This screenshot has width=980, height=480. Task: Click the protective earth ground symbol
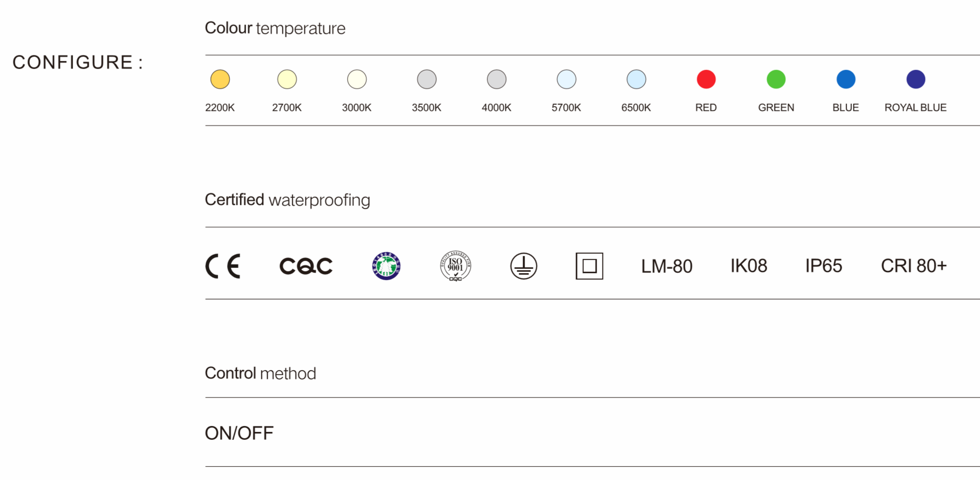524,266
